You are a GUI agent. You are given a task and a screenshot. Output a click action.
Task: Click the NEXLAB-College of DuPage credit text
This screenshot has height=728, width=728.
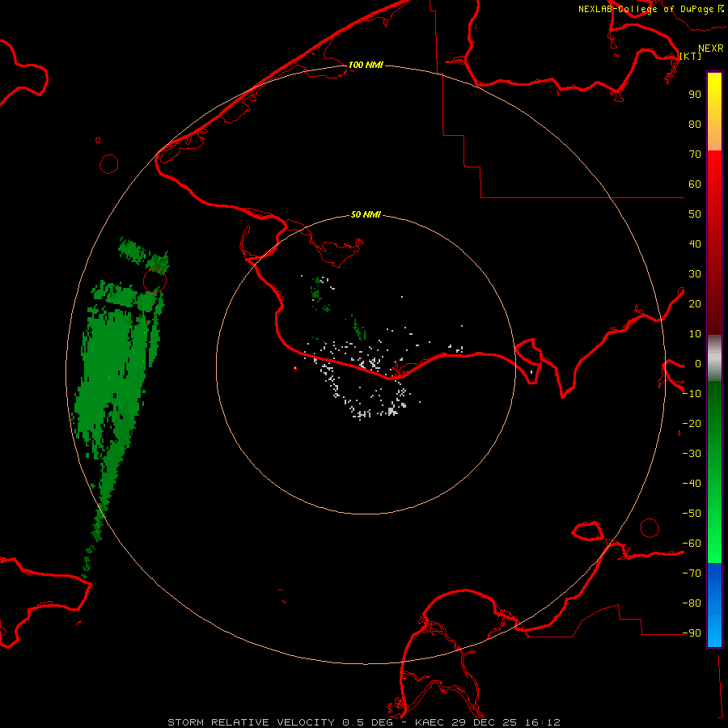(645, 9)
